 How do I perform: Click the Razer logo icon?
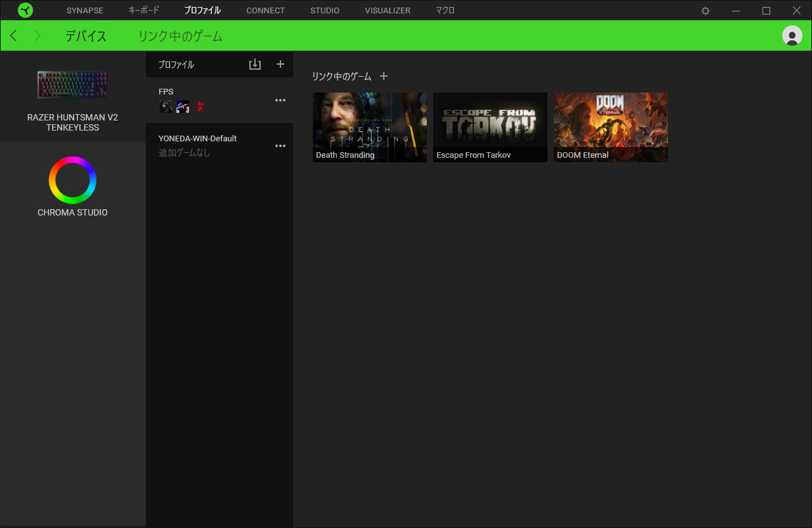(25, 10)
